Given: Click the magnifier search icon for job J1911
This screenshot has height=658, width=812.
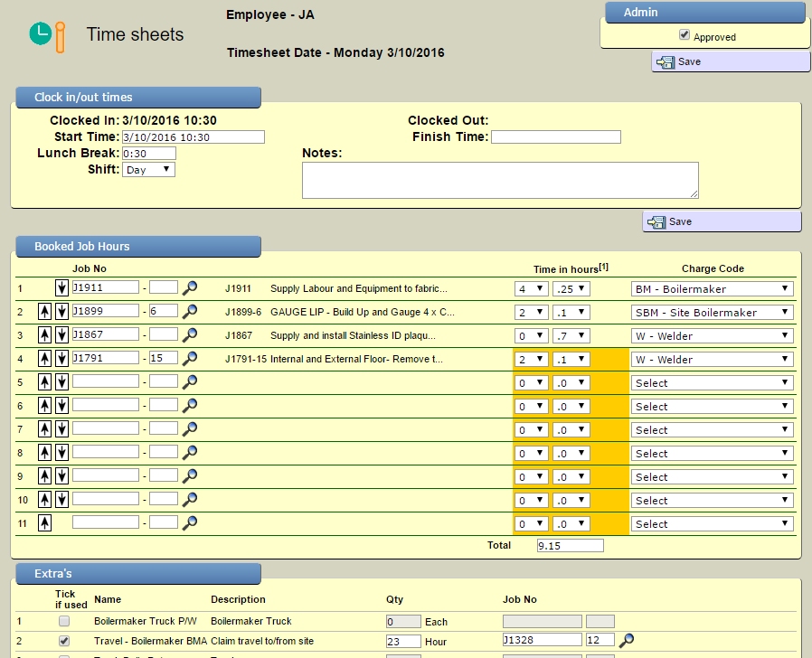Looking at the screenshot, I should pos(190,288).
